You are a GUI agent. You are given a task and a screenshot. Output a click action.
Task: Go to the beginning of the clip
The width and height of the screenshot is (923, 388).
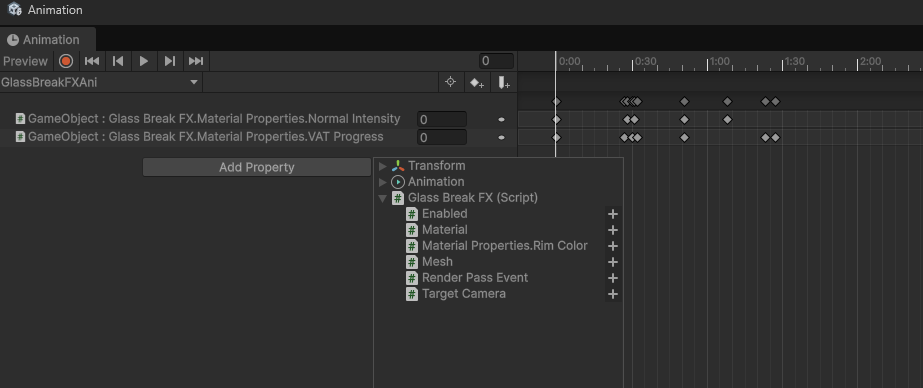coord(92,61)
